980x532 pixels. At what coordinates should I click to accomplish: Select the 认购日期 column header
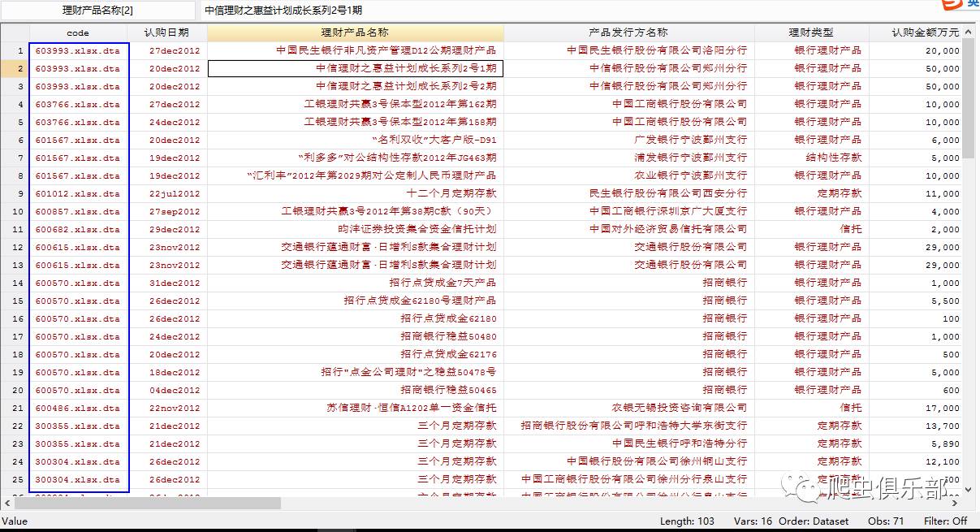coord(166,32)
